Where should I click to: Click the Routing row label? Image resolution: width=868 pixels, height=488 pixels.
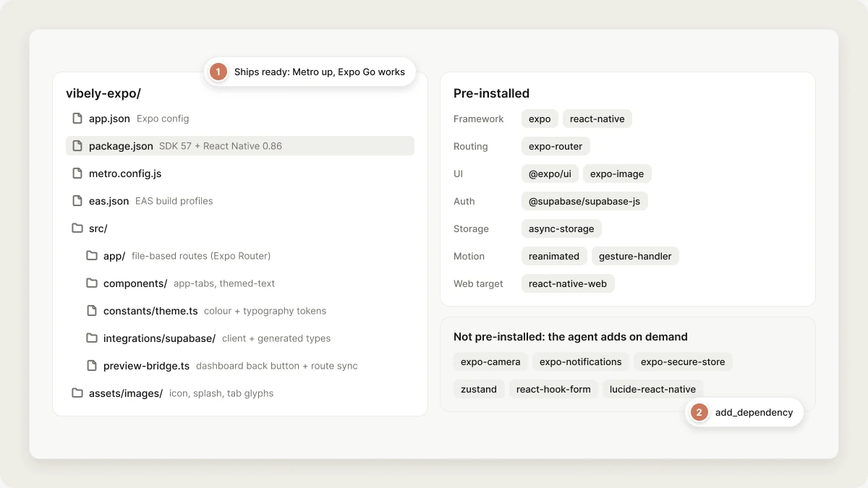point(471,146)
